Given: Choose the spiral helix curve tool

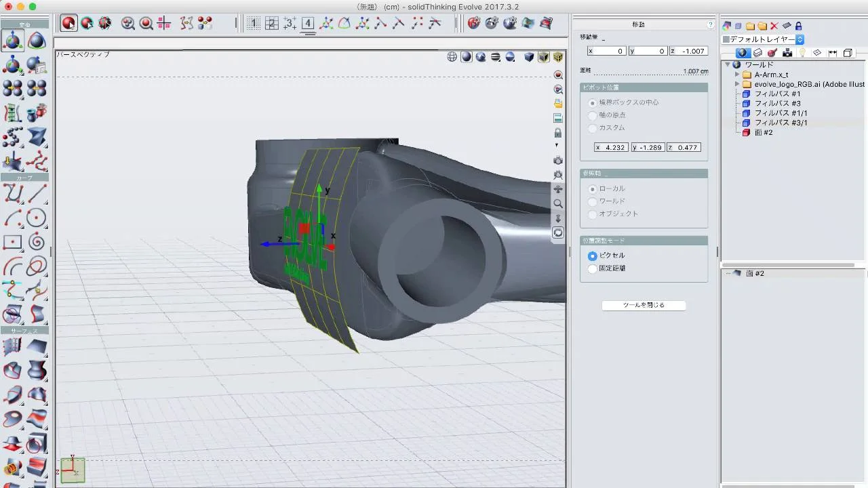Looking at the screenshot, I should (37, 243).
